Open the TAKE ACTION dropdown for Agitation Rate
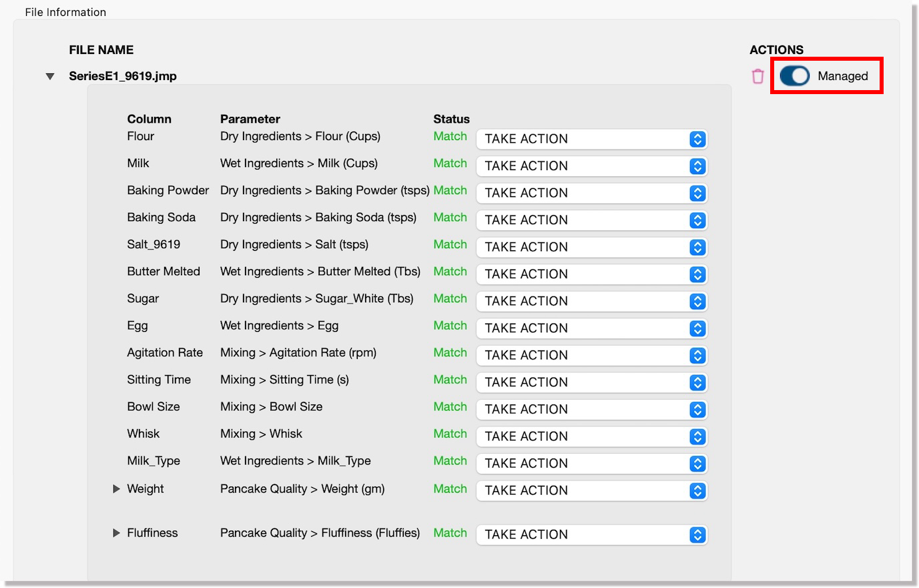The height and width of the screenshot is (588, 919). 581,355
